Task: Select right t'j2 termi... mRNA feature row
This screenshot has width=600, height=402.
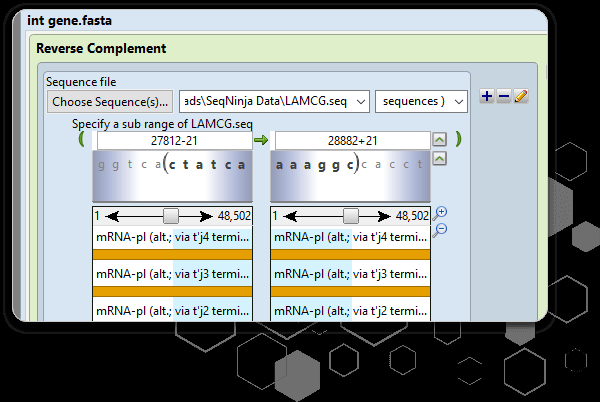Action: click(351, 310)
